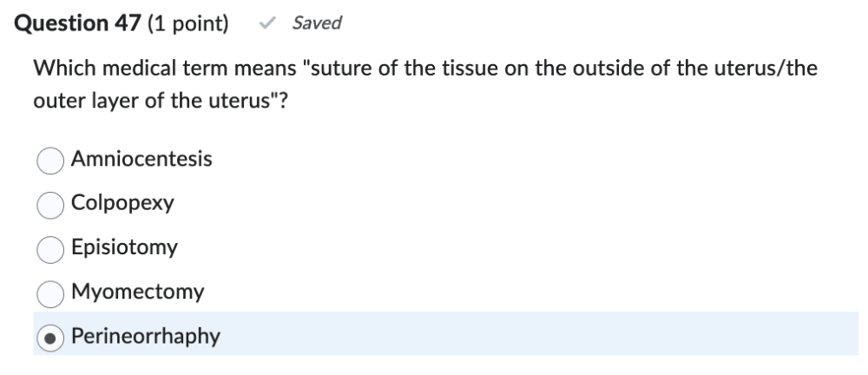Click the (1 point) label

click(x=188, y=24)
